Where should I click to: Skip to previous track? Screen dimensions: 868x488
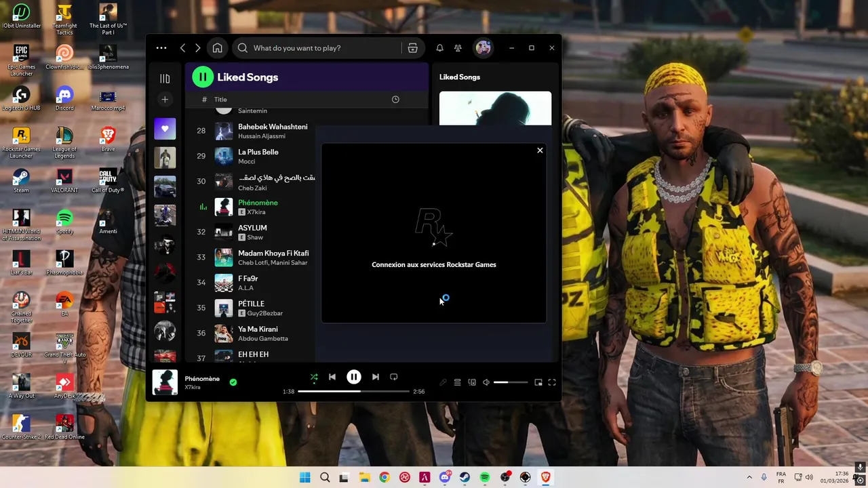point(332,377)
